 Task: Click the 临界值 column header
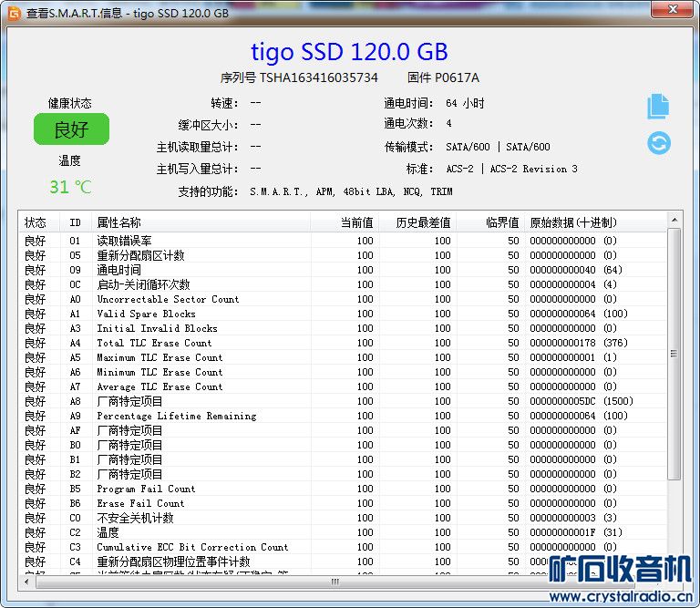point(490,222)
